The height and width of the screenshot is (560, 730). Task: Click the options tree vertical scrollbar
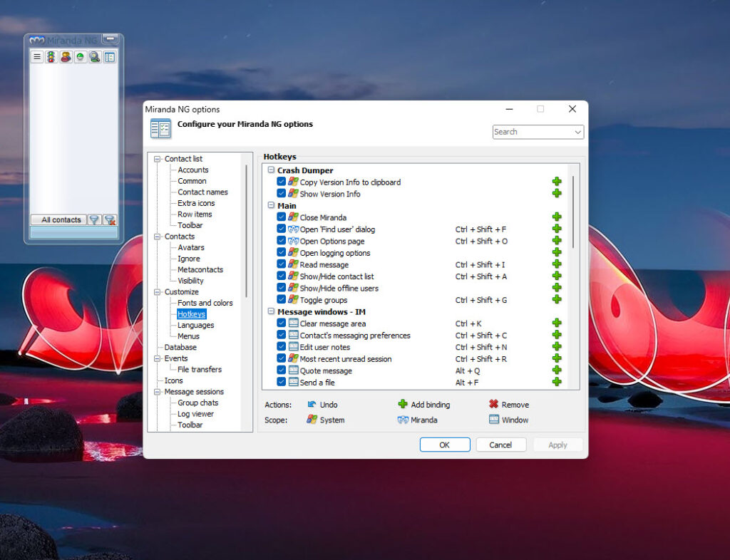click(246, 231)
